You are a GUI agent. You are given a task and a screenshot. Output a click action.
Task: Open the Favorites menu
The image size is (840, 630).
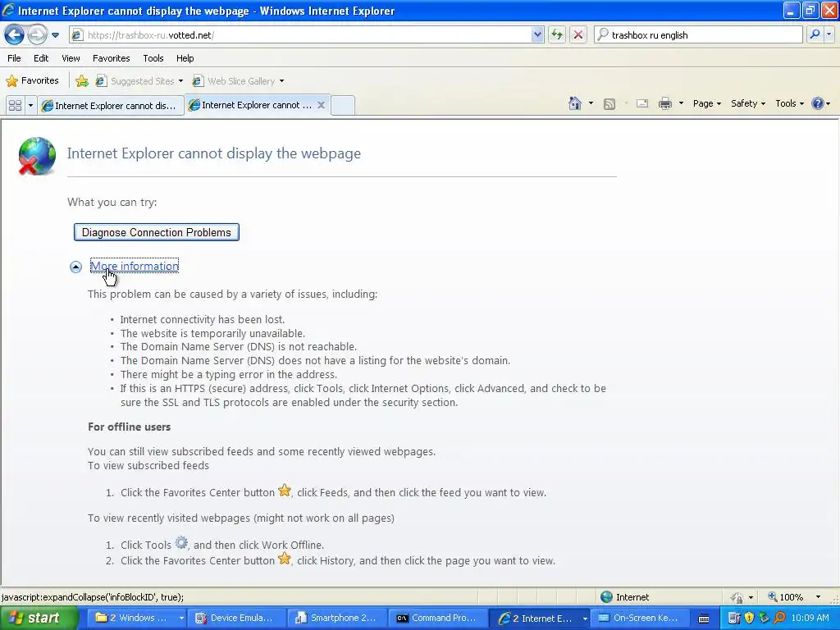(x=112, y=58)
